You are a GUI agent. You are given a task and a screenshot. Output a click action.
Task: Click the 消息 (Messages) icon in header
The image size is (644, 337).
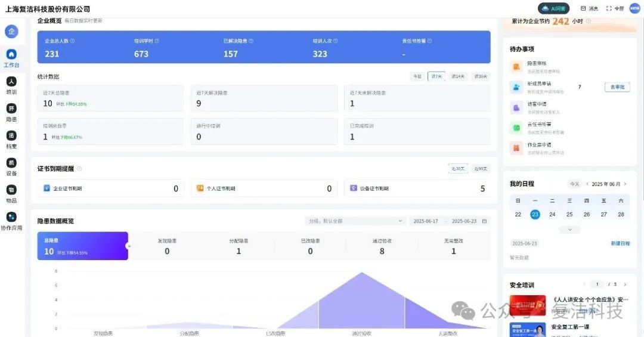tap(589, 8)
